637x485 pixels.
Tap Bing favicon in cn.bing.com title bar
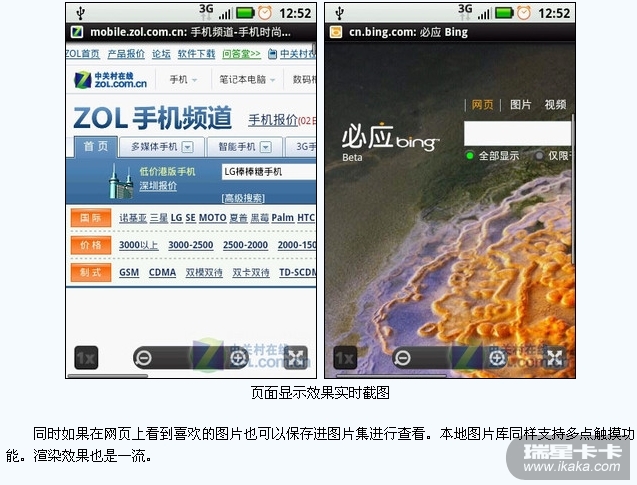[x=336, y=32]
